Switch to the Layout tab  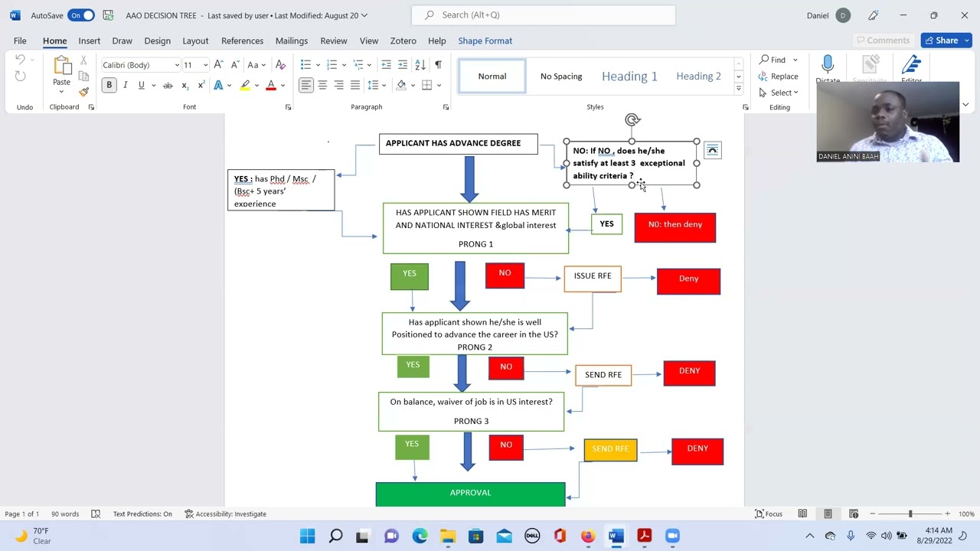coord(195,41)
